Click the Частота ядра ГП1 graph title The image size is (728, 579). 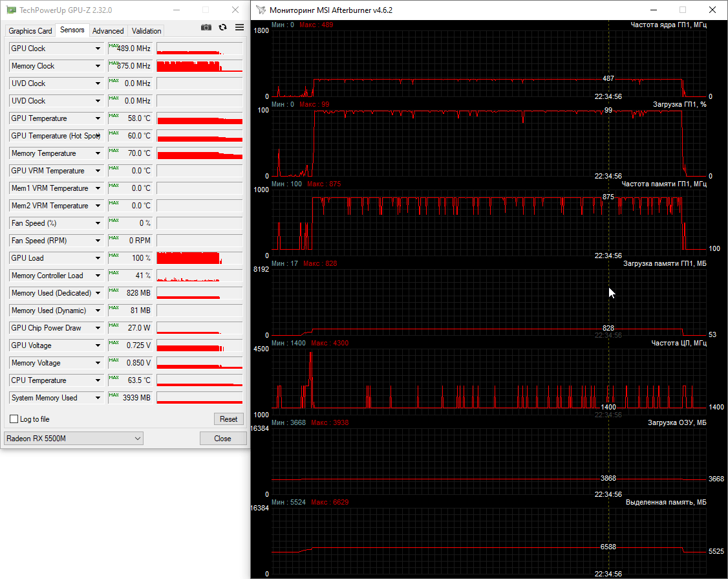click(x=669, y=25)
